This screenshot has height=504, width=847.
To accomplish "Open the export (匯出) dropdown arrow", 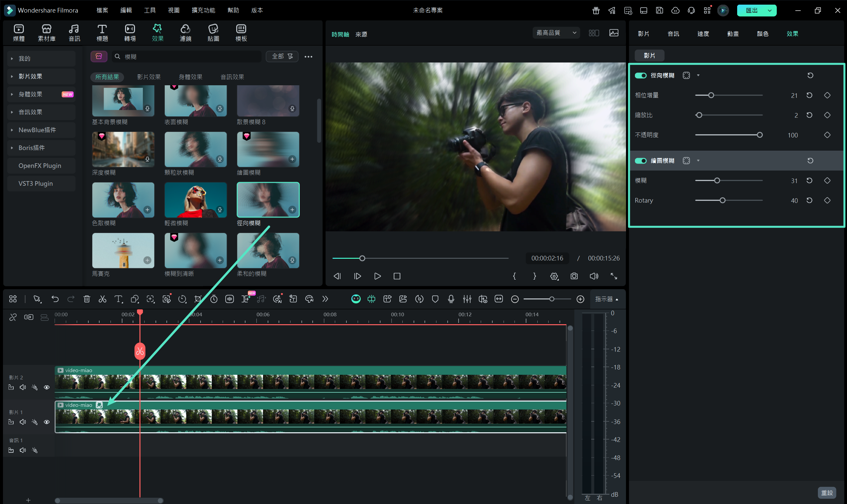I will [x=770, y=11].
